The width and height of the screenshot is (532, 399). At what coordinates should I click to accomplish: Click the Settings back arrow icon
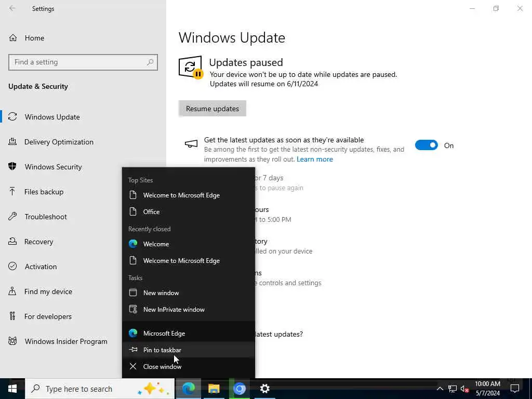[12, 8]
